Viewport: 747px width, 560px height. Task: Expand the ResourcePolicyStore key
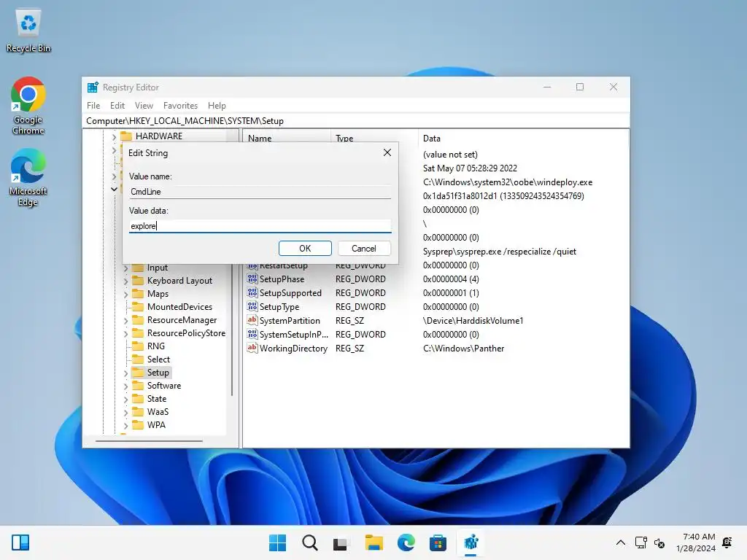[125, 333]
